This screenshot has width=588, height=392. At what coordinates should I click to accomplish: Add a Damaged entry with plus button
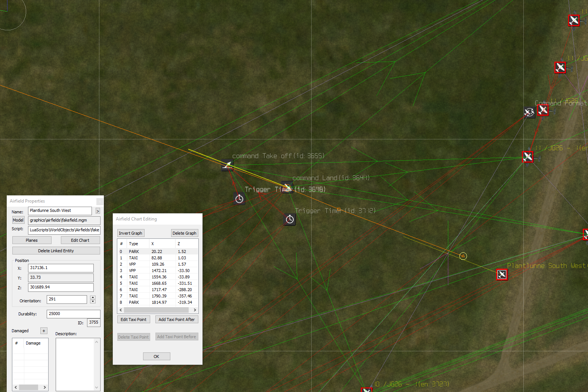(x=44, y=331)
